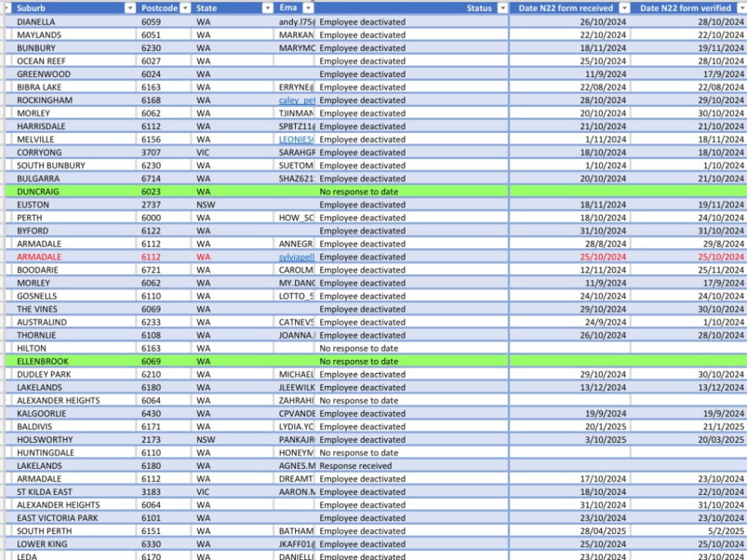
Task: Select postcode cell 3183
Action: [165, 492]
